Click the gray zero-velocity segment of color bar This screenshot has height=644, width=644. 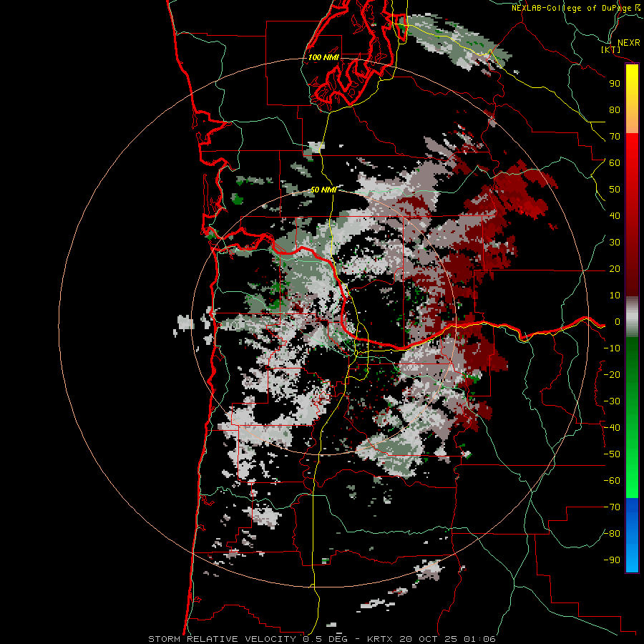coord(632,317)
